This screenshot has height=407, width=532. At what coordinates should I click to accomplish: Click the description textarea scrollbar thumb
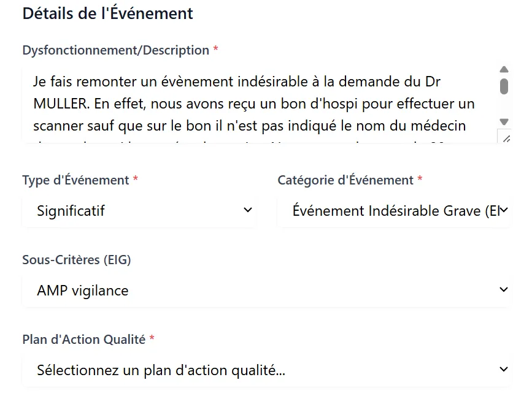(504, 86)
